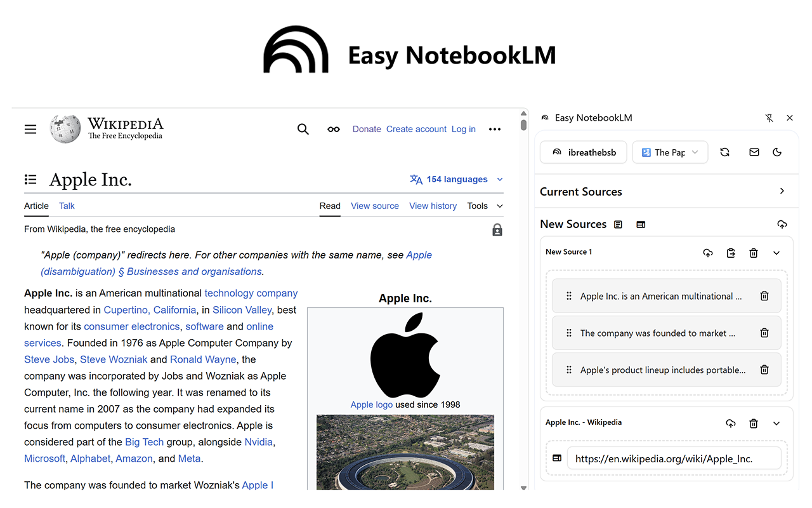Click the Create account link
This screenshot has width=812, height=508.
(416, 129)
